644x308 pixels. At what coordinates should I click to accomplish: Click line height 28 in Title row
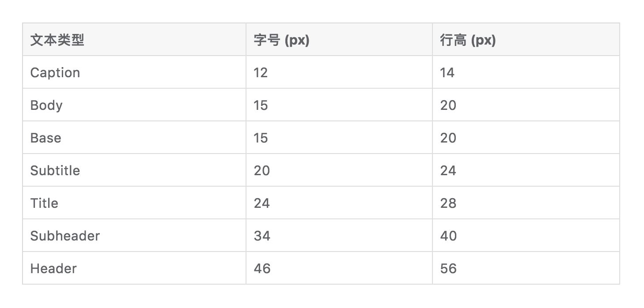tap(448, 203)
